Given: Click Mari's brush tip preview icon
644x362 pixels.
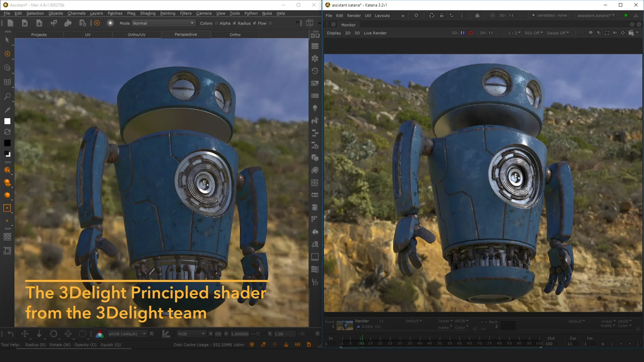Looking at the screenshot, I should 110,23.
